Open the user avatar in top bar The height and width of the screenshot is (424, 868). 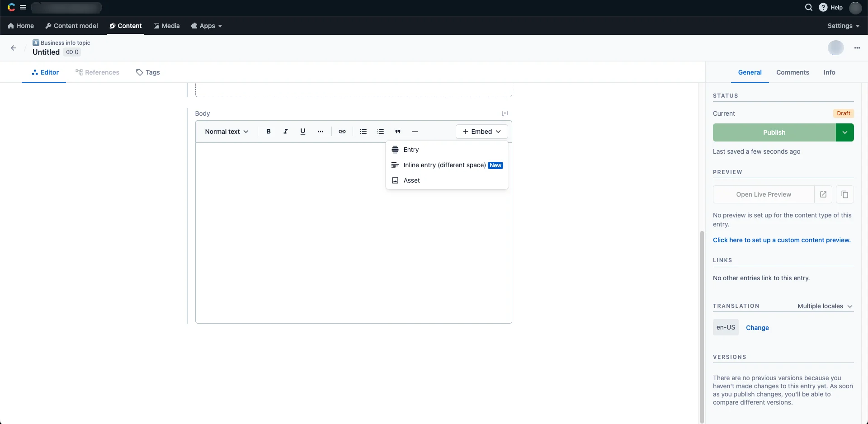[x=855, y=8]
